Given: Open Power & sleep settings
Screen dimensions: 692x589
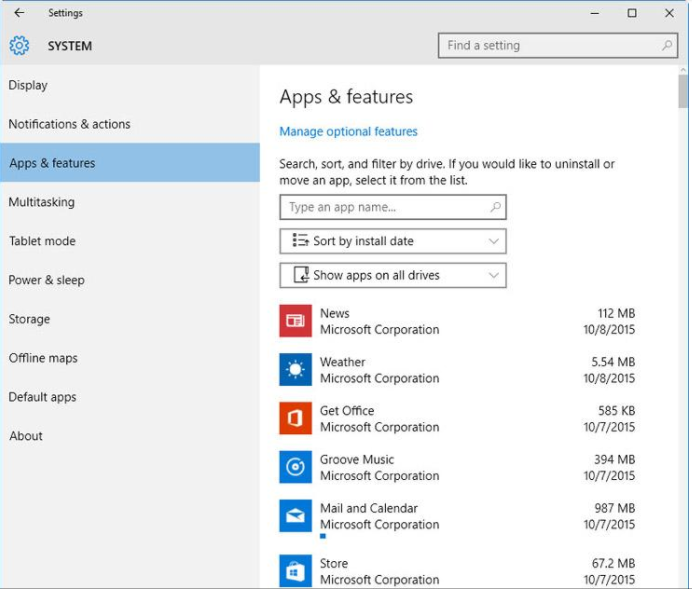Looking at the screenshot, I should (x=130, y=280).
